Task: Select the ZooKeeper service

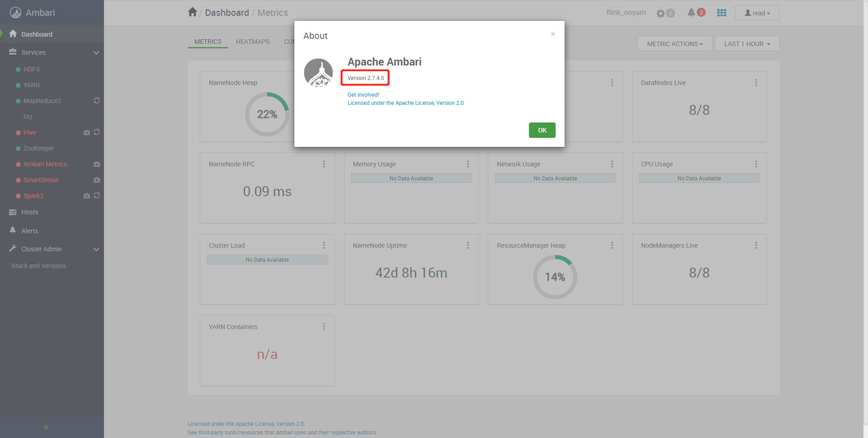Action: tap(39, 148)
